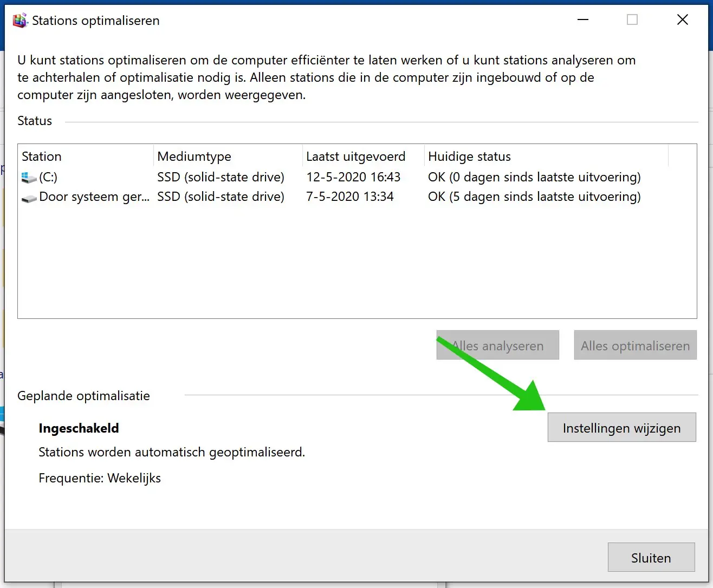713x588 pixels.
Task: Click the date 7-5-2020 13:34
Action: tap(350, 197)
